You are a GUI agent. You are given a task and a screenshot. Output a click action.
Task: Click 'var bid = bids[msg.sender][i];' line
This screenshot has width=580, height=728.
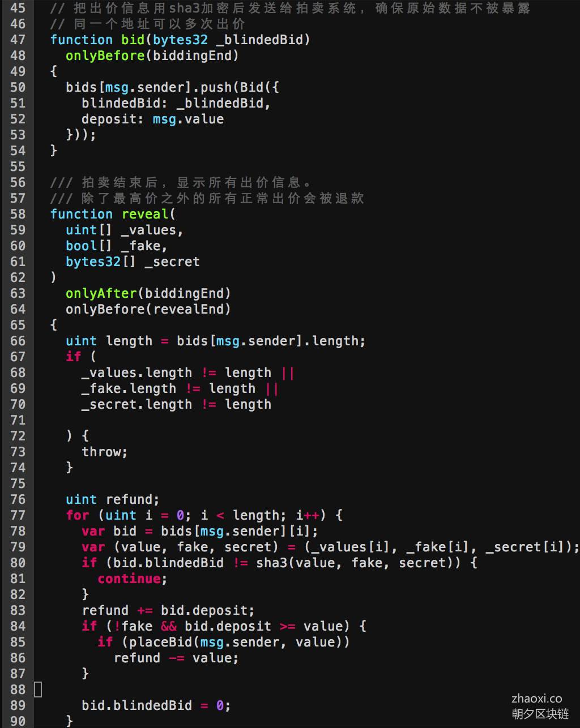click(200, 531)
